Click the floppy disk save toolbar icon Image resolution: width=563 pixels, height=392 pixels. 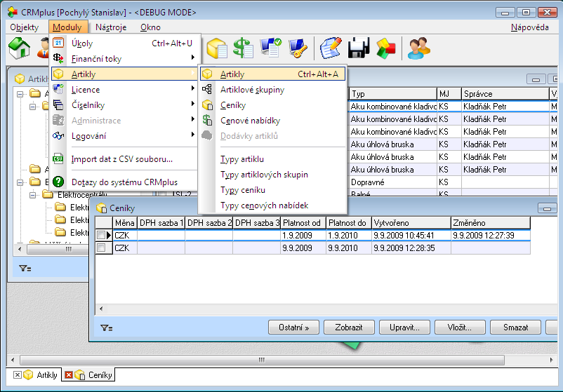358,48
